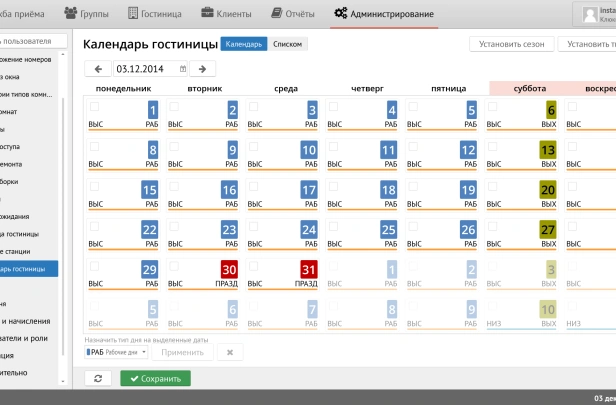Open the РАБ Рабочие дни day type dropdown
The image size is (616, 405).
(116, 352)
